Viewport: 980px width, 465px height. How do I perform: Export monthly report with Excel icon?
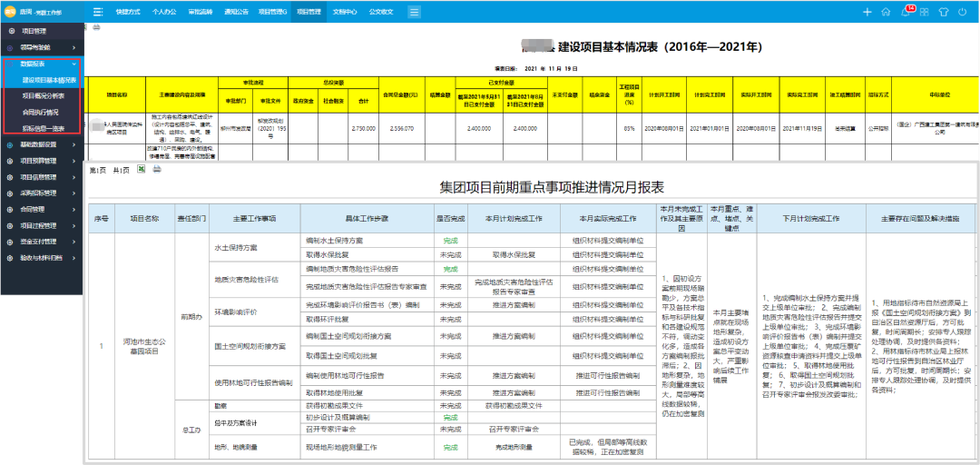click(x=140, y=170)
